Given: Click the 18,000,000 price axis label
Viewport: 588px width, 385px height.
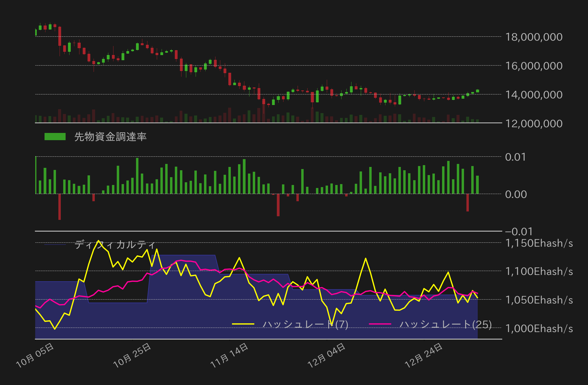Looking at the screenshot, I should point(534,37).
